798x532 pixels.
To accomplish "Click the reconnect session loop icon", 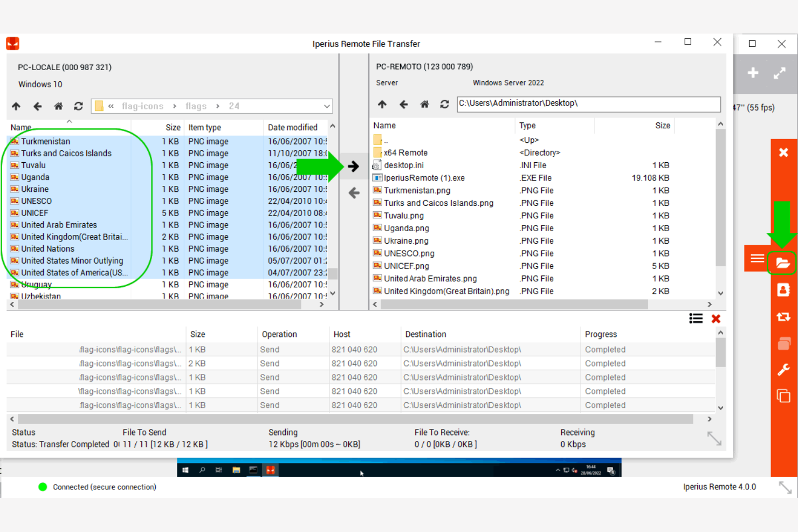I will coord(782,316).
